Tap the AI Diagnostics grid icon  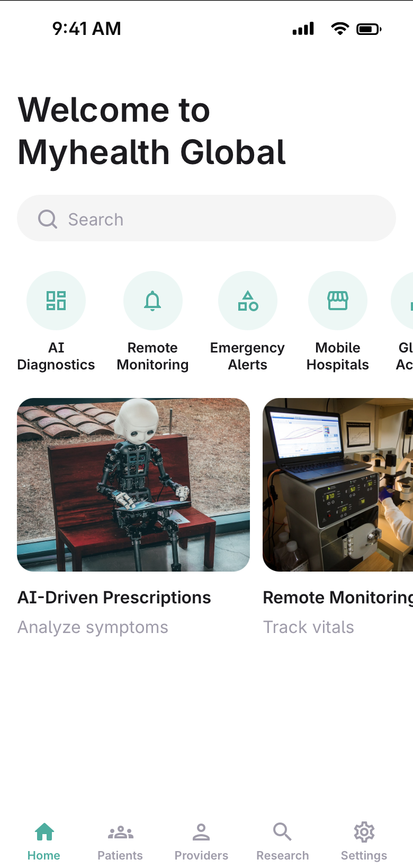point(56,301)
